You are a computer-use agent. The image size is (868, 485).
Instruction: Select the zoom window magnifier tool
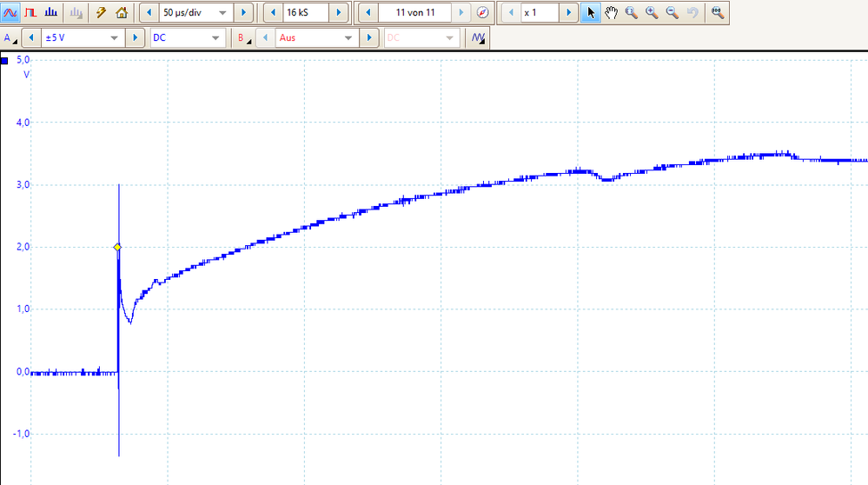tap(631, 12)
